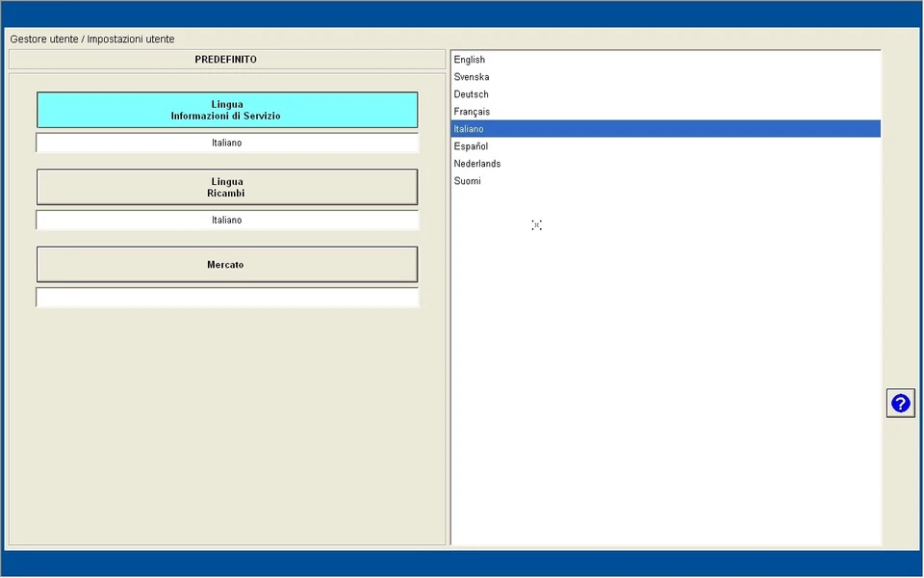Click the PREDEFINITO header bar
Viewport: 924px width, 578px height.
coord(227,60)
